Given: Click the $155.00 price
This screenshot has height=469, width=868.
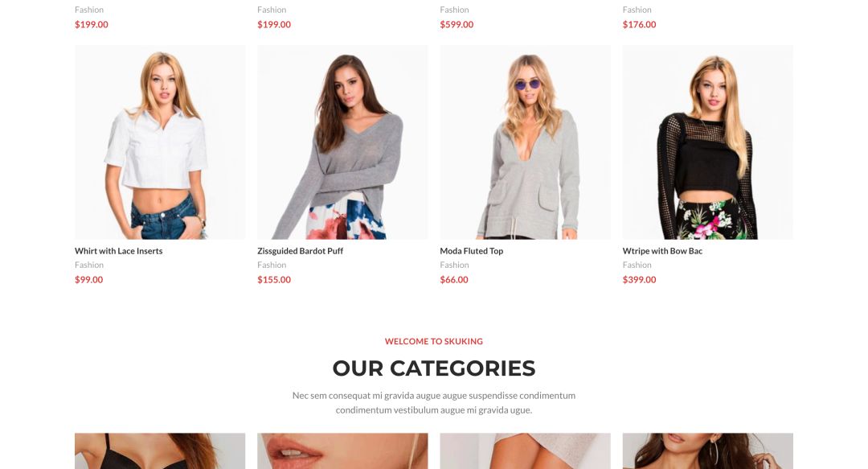Looking at the screenshot, I should coord(274,280).
